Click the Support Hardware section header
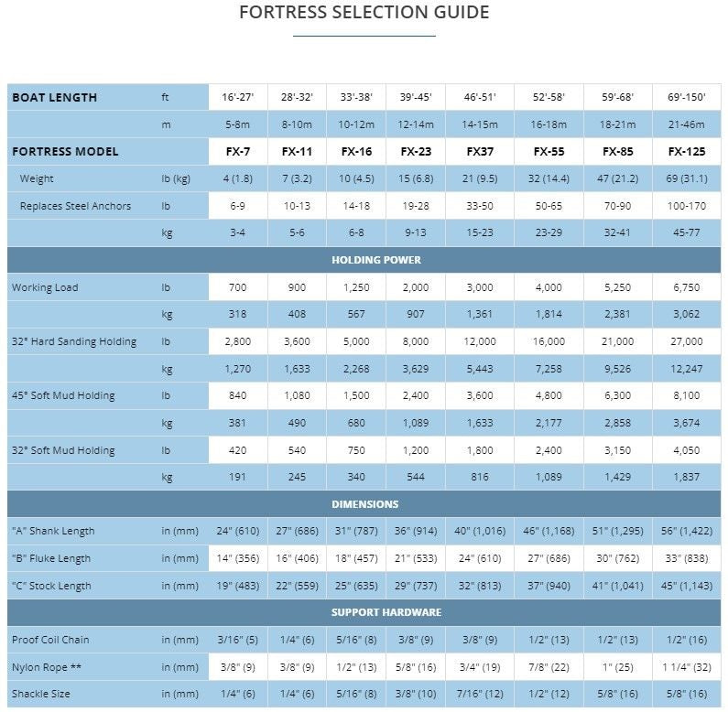728x712 pixels. tap(364, 612)
